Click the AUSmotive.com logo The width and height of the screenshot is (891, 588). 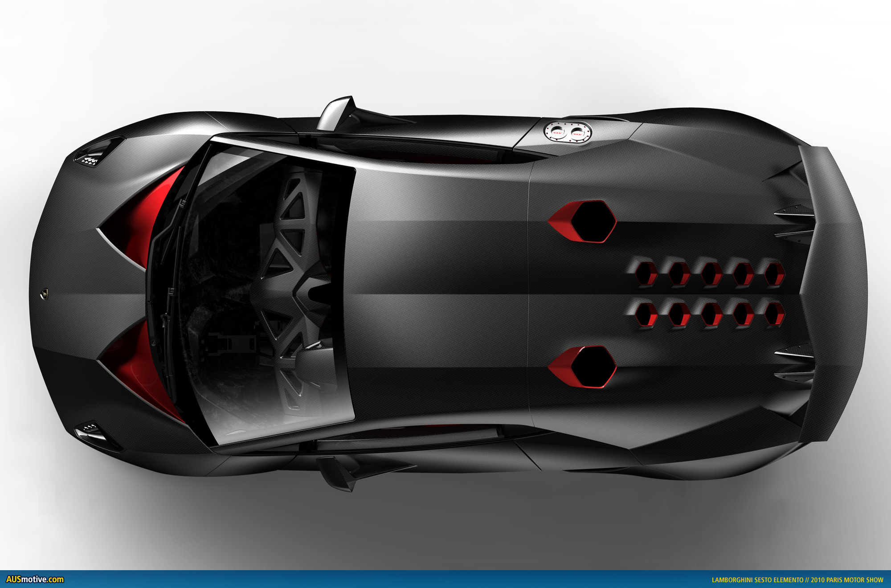pyautogui.click(x=35, y=580)
